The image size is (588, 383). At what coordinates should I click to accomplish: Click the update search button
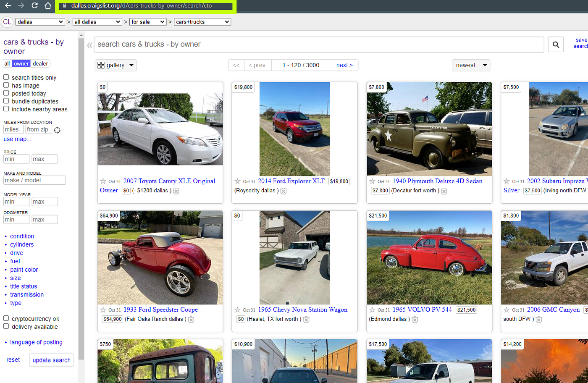click(52, 360)
